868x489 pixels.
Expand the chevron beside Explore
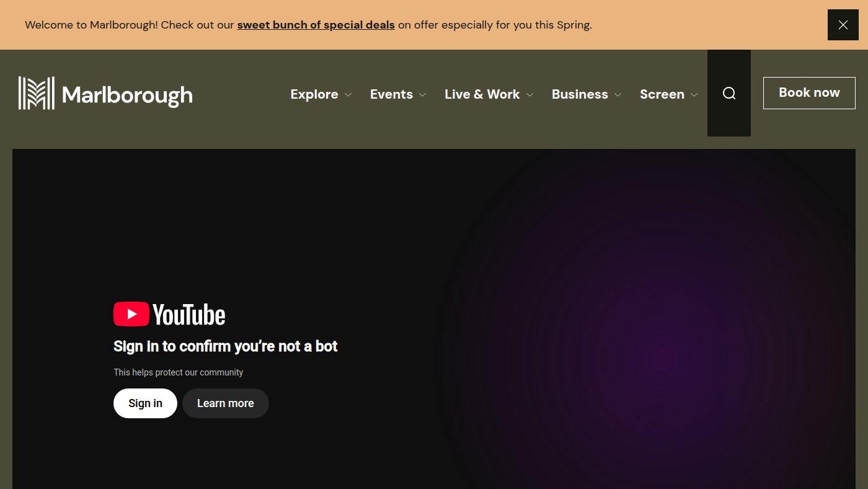[x=348, y=95]
